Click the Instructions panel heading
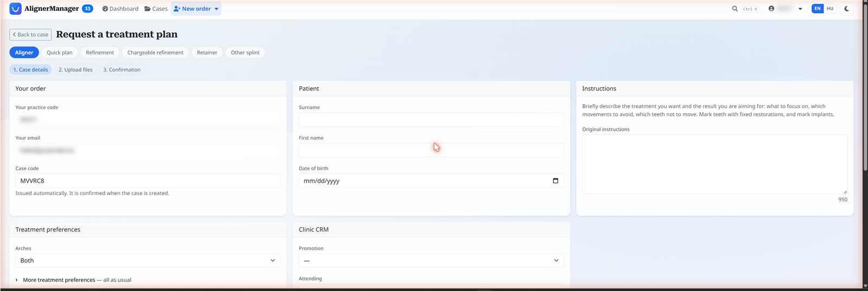The width and height of the screenshot is (868, 291). click(x=599, y=88)
